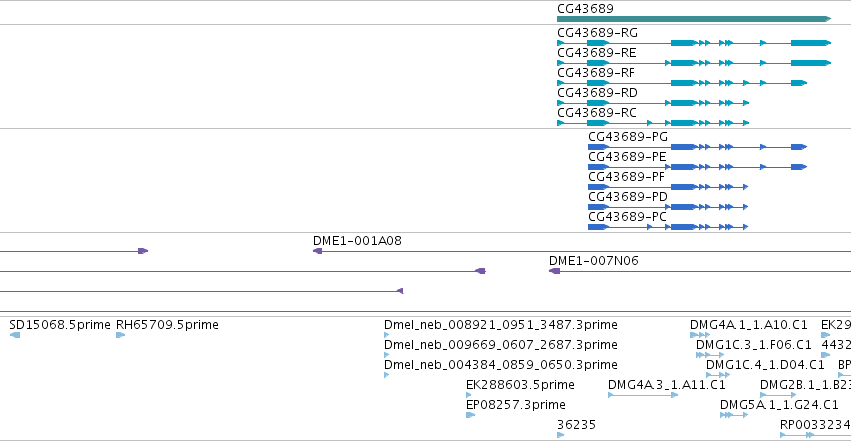Open feature labeled 36235
The height and width of the screenshot is (441, 851).
click(561, 435)
